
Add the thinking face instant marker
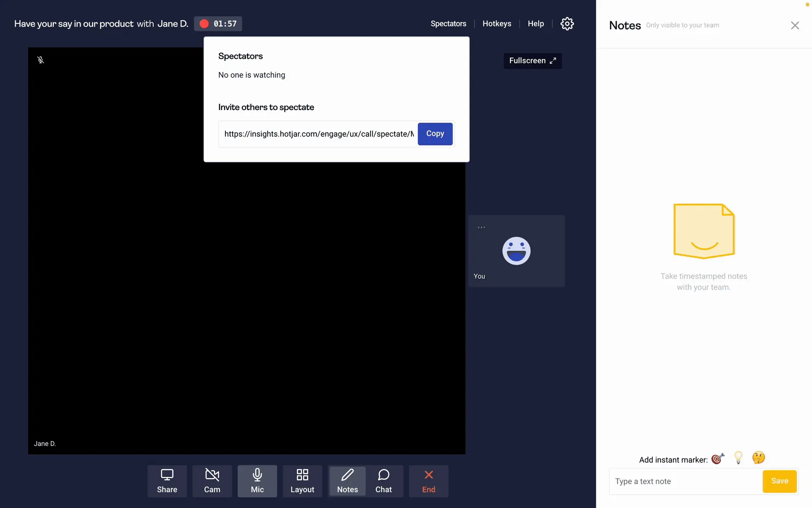coord(758,458)
